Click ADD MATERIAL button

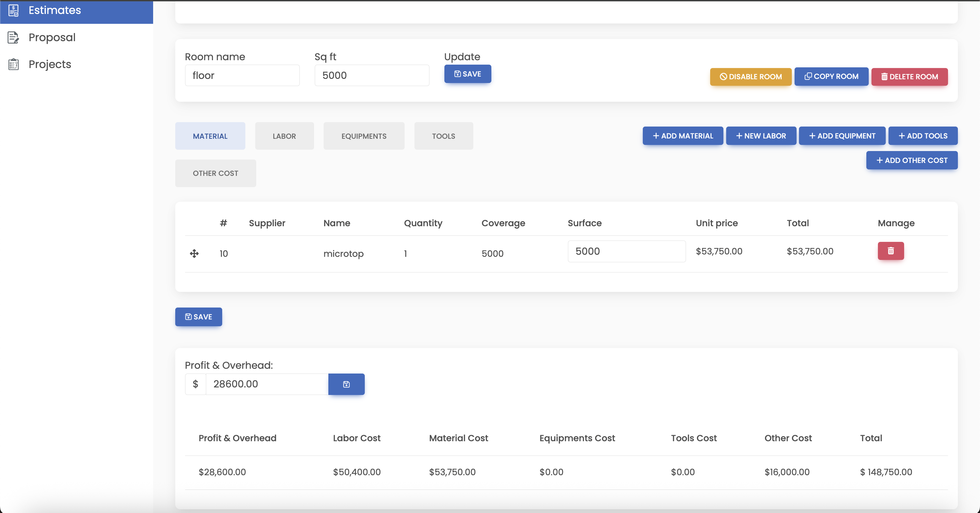[x=683, y=135]
